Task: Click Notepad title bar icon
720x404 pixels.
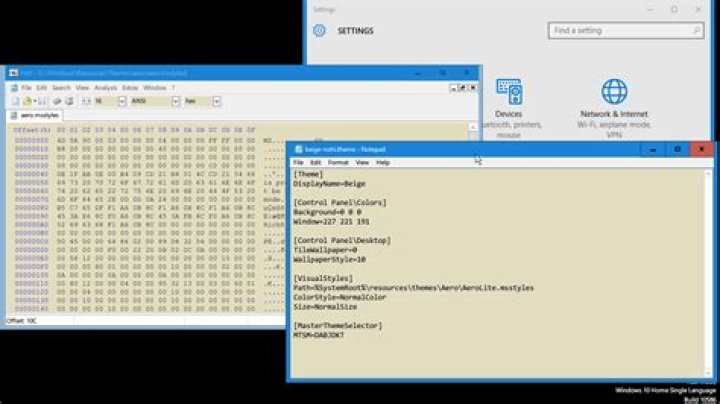Action: pos(298,150)
